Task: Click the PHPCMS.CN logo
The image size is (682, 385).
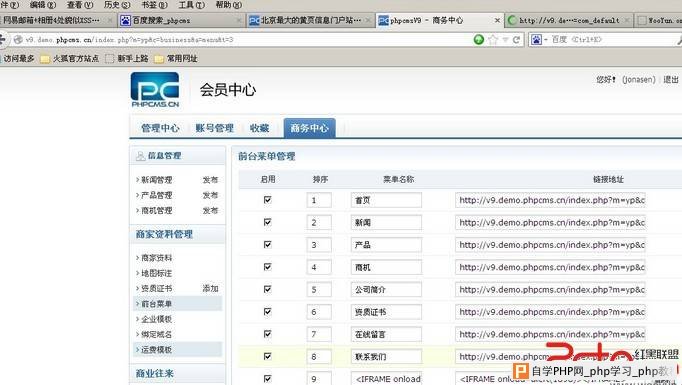Action: pyautogui.click(x=155, y=90)
